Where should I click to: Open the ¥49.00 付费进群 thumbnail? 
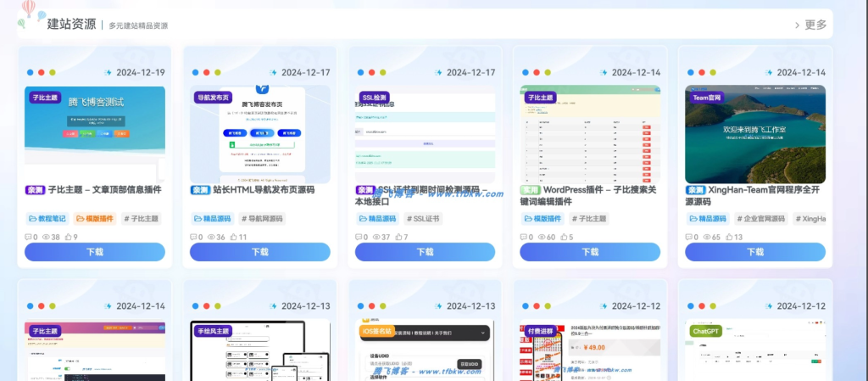tap(590, 350)
